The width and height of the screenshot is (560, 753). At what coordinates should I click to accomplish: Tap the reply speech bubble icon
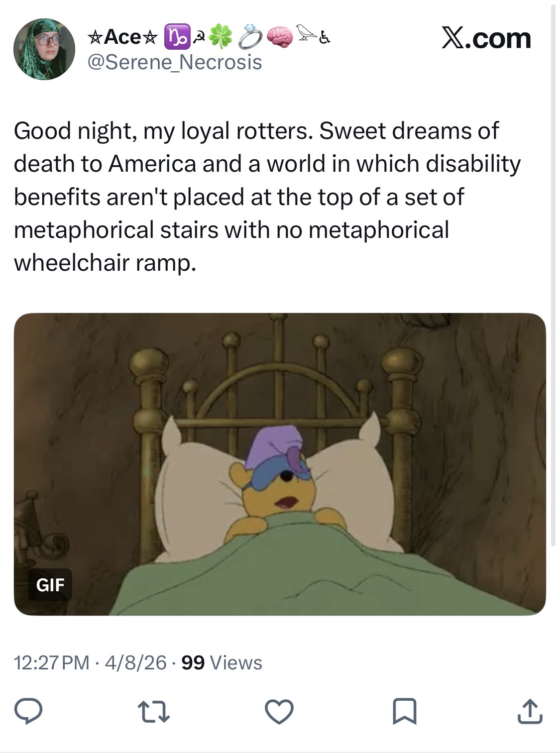(x=28, y=711)
